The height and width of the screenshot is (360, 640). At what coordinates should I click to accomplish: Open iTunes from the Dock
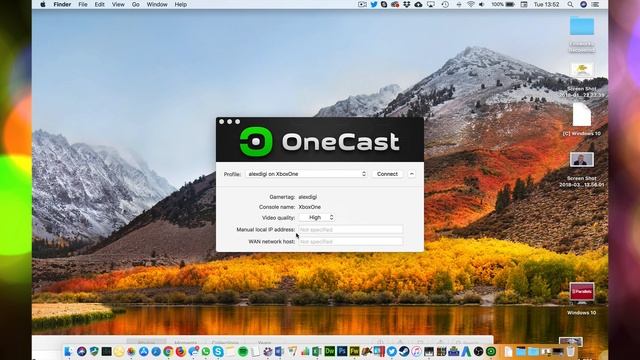click(x=416, y=351)
